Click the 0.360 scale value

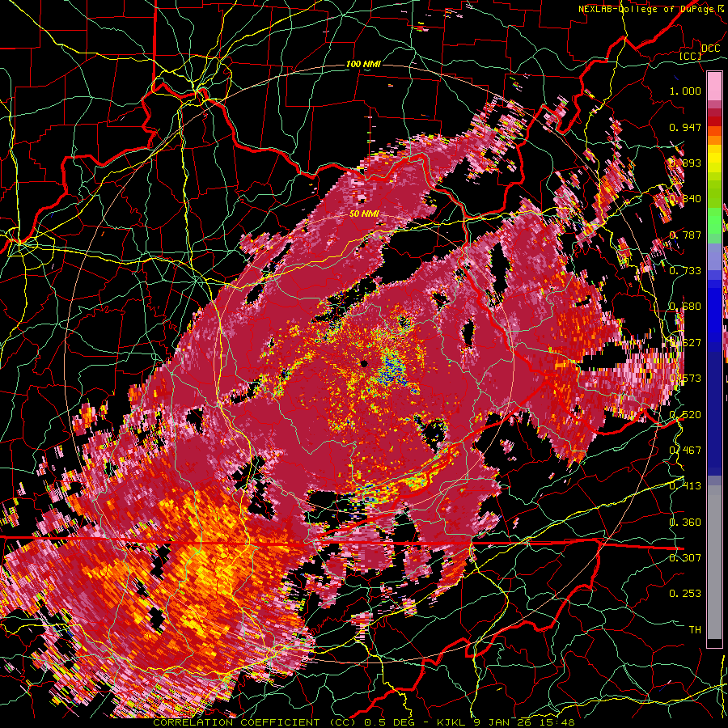685,523
